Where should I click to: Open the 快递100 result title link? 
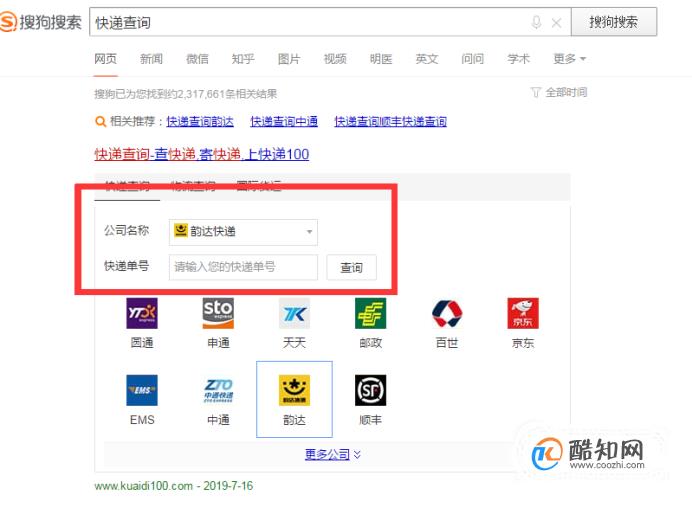pos(202,154)
